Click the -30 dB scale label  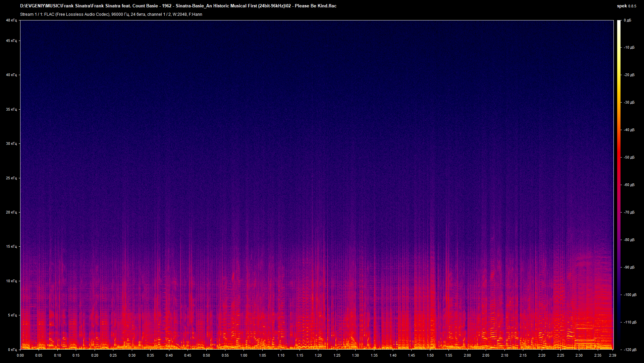[x=629, y=102]
